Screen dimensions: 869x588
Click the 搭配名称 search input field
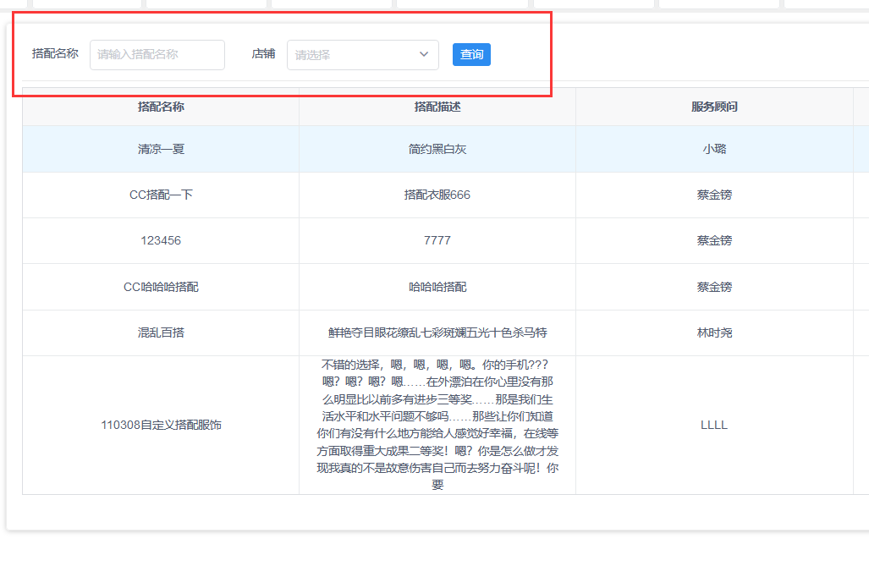(157, 55)
